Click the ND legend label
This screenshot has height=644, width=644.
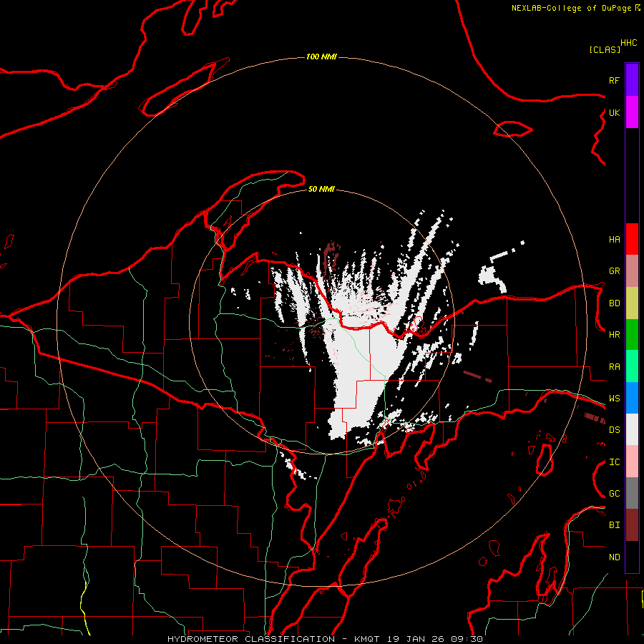tap(614, 557)
